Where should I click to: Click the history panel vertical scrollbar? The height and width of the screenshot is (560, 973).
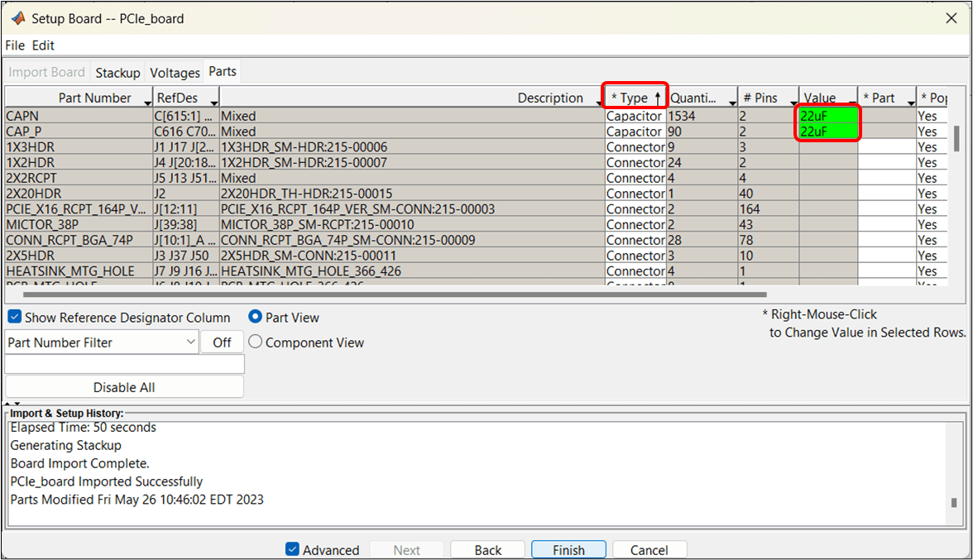pos(954,502)
